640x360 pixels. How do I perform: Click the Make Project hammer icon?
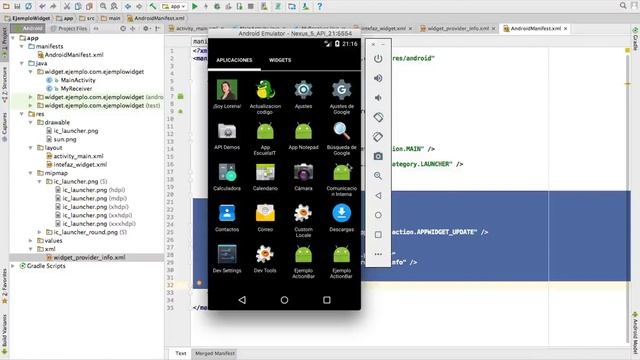click(x=152, y=6)
